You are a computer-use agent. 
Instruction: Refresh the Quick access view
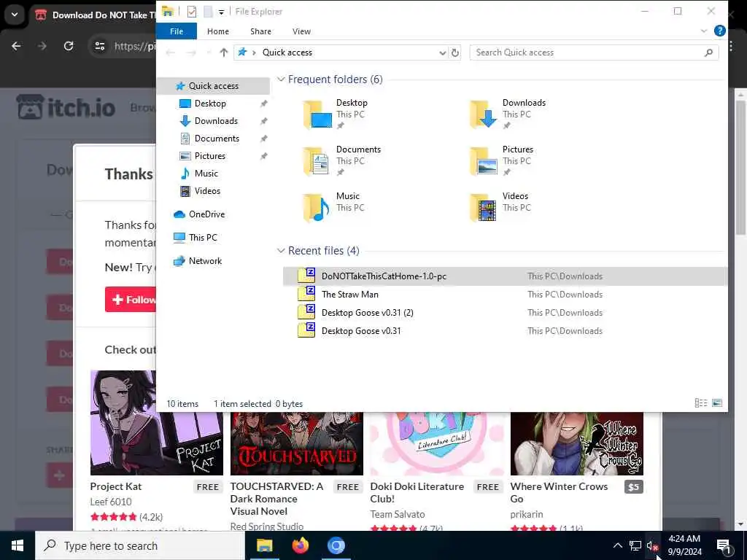coord(455,52)
